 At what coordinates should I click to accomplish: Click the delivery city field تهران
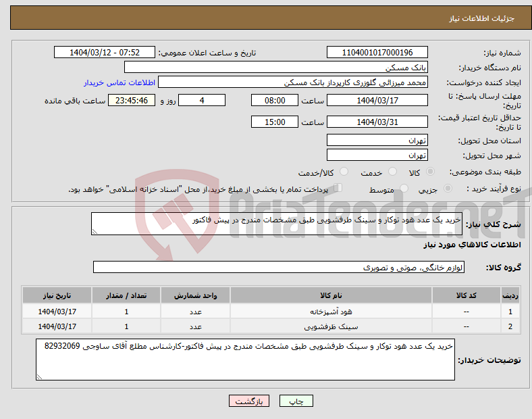[x=377, y=155]
